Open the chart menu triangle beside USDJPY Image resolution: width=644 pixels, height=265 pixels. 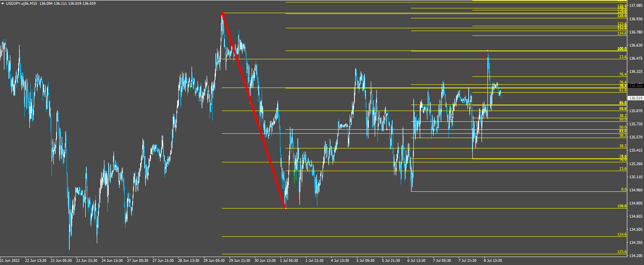(x=2, y=4)
